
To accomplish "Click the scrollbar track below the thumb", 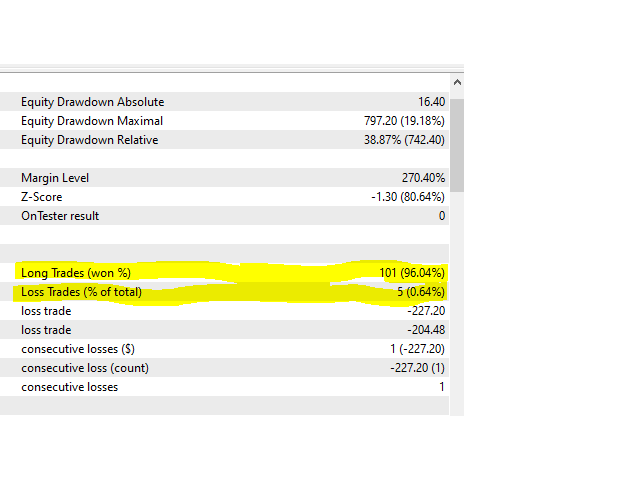I will click(458, 300).
